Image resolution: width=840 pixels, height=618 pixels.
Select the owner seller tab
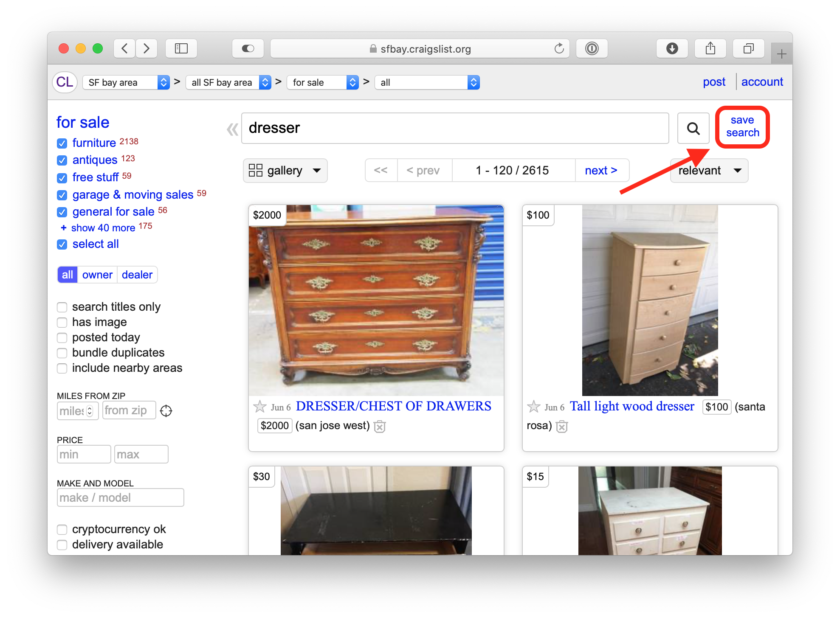97,275
